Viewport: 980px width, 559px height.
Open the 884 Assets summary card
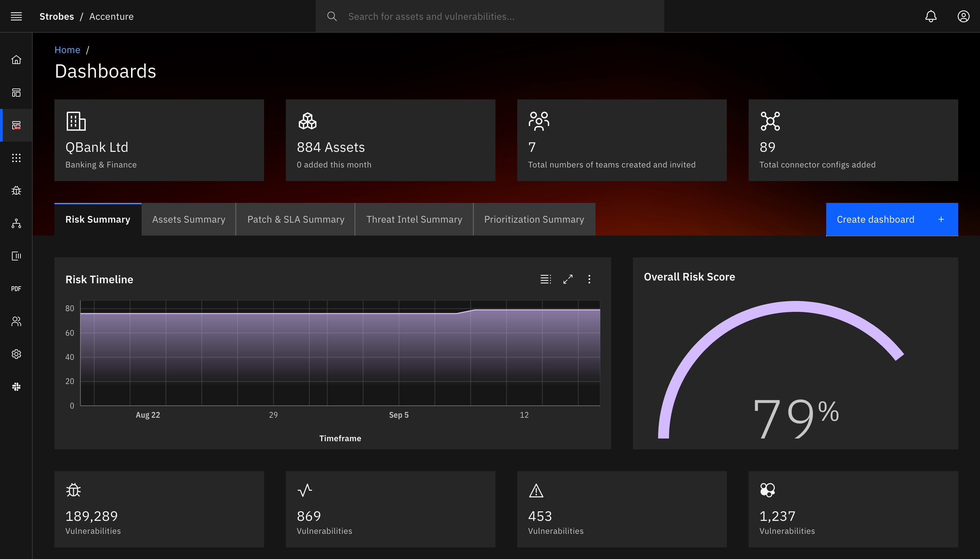coord(390,140)
